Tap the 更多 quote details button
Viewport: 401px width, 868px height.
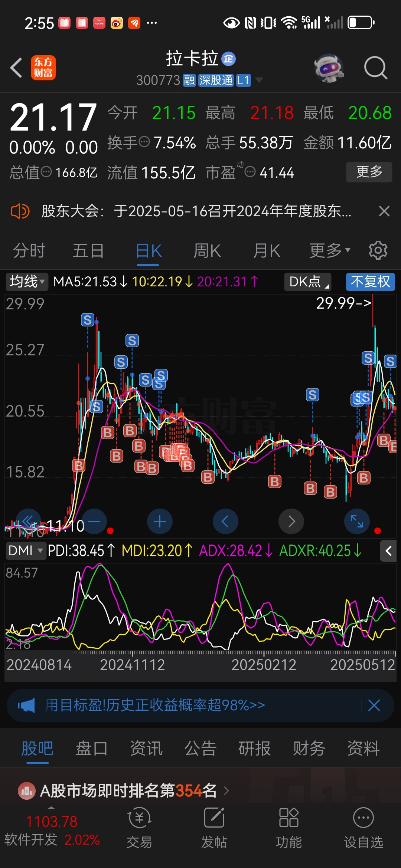(x=369, y=172)
